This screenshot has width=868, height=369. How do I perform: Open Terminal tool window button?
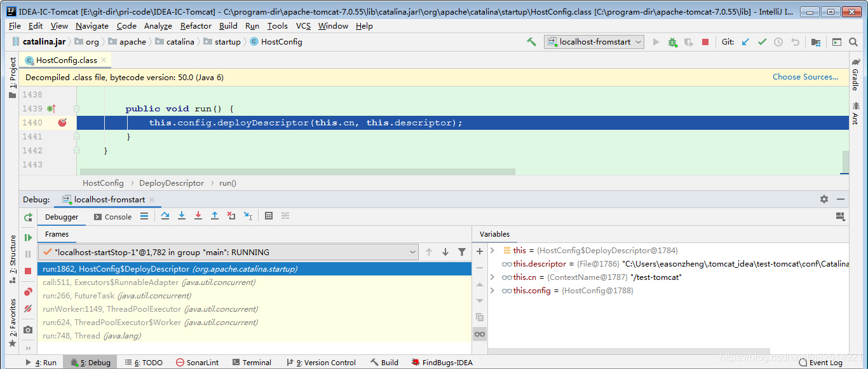tap(251, 363)
